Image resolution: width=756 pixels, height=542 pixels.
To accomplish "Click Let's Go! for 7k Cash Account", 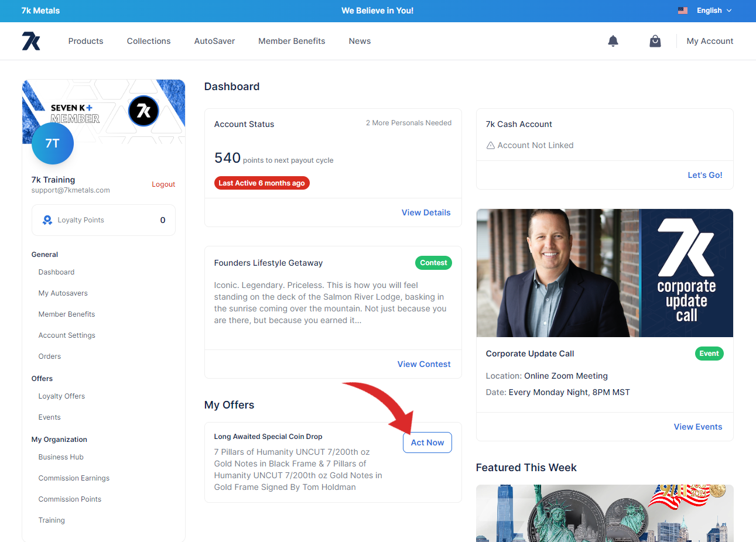I will [x=705, y=175].
